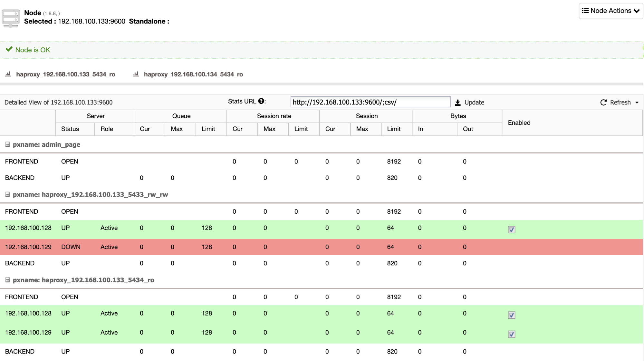Click the circular refresh arrow icon
Image resolution: width=644 pixels, height=361 pixels.
[603, 102]
